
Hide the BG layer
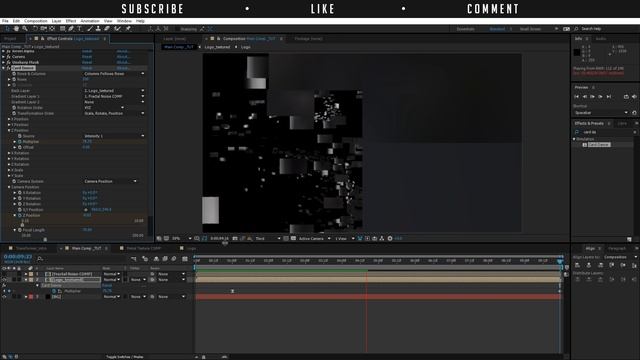coord(4,297)
